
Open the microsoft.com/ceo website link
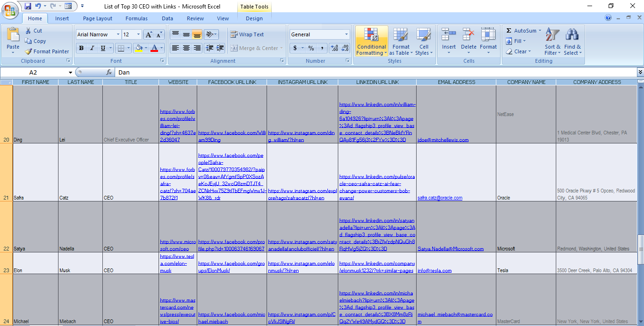(x=177, y=245)
